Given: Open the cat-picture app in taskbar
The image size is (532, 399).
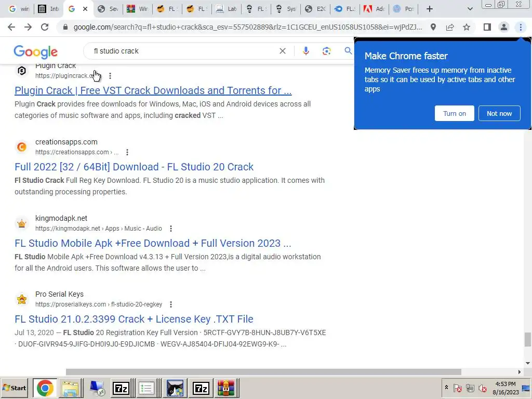Looking at the screenshot, I should [x=175, y=388].
